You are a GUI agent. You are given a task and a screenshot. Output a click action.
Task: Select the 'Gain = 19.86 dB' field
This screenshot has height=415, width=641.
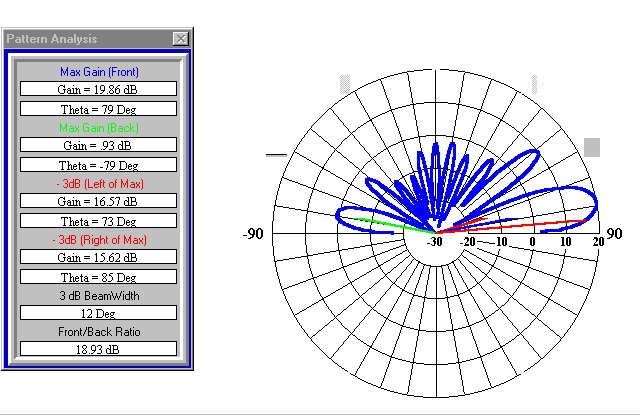(99, 89)
